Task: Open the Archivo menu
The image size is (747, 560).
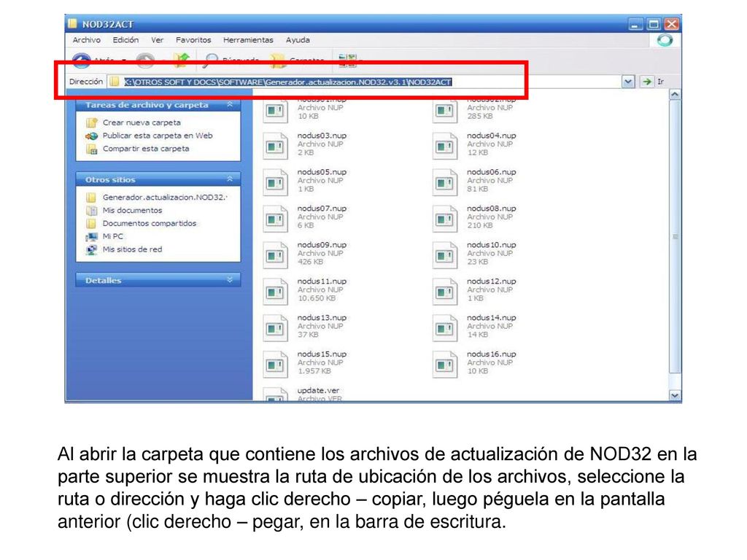Action: point(86,40)
